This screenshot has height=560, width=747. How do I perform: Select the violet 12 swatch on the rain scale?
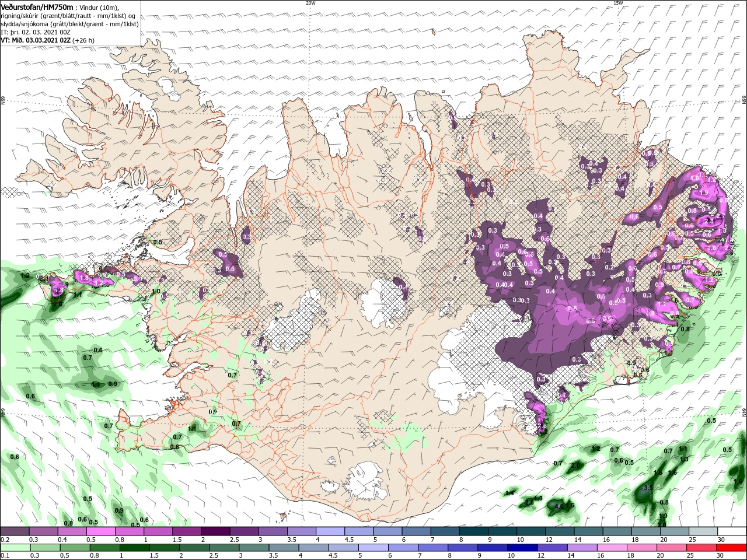[553, 548]
